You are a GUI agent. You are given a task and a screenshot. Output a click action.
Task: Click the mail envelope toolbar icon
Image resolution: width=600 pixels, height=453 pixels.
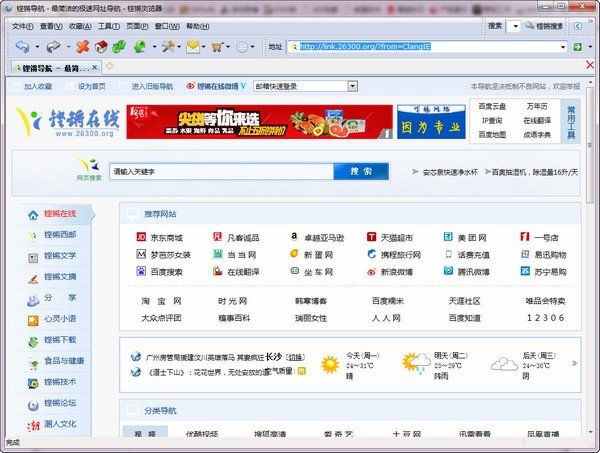190,47
